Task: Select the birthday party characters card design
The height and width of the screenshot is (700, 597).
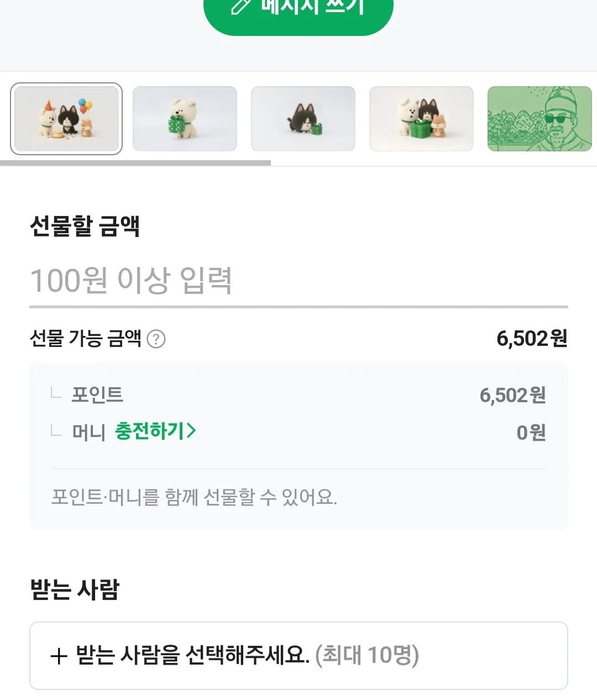Action: [66, 119]
